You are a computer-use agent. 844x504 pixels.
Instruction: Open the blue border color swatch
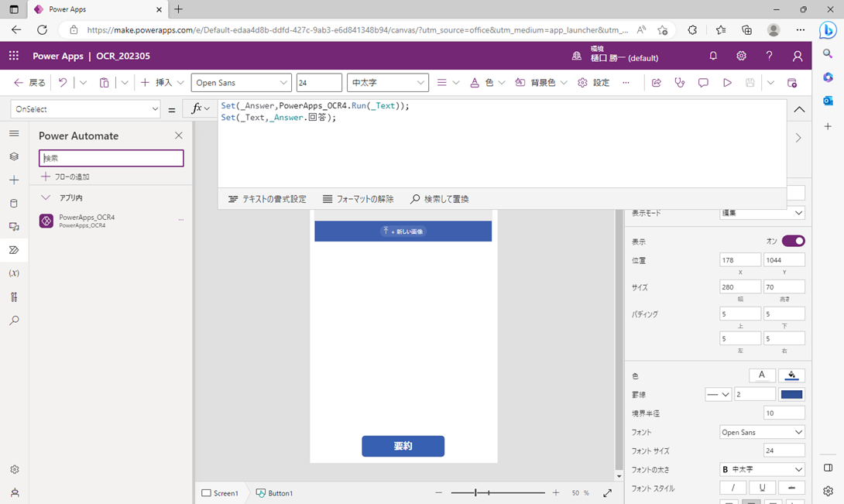tap(792, 394)
